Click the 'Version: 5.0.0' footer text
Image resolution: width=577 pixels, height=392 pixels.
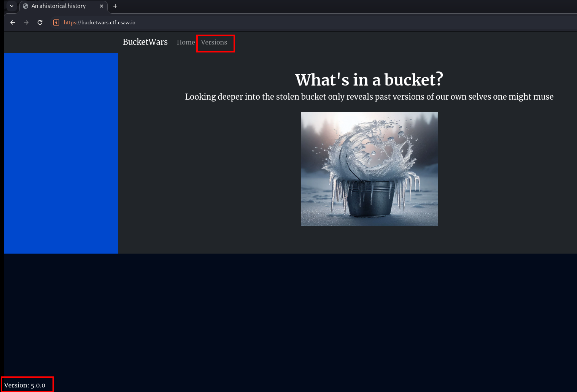tap(25, 385)
